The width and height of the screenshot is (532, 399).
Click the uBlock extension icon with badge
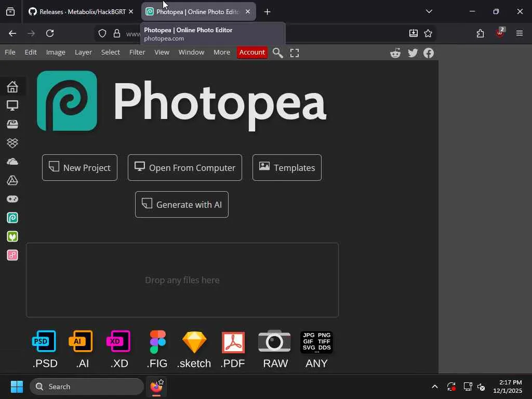click(x=500, y=33)
